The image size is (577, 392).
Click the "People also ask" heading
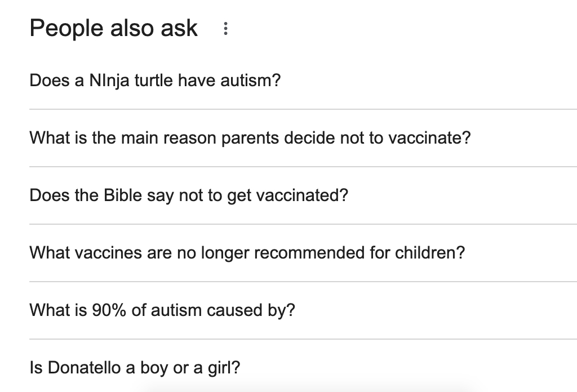pos(113,28)
